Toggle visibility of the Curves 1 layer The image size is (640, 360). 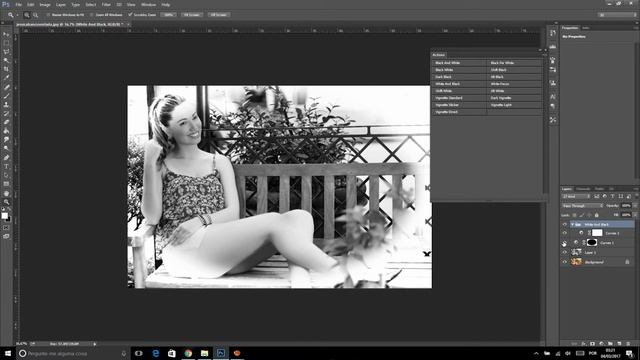tap(565, 243)
